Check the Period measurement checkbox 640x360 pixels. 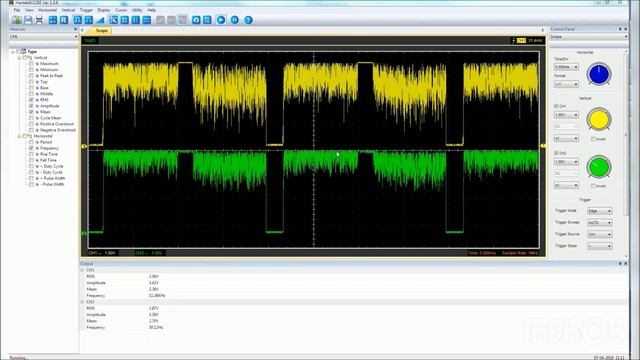pyautogui.click(x=31, y=142)
